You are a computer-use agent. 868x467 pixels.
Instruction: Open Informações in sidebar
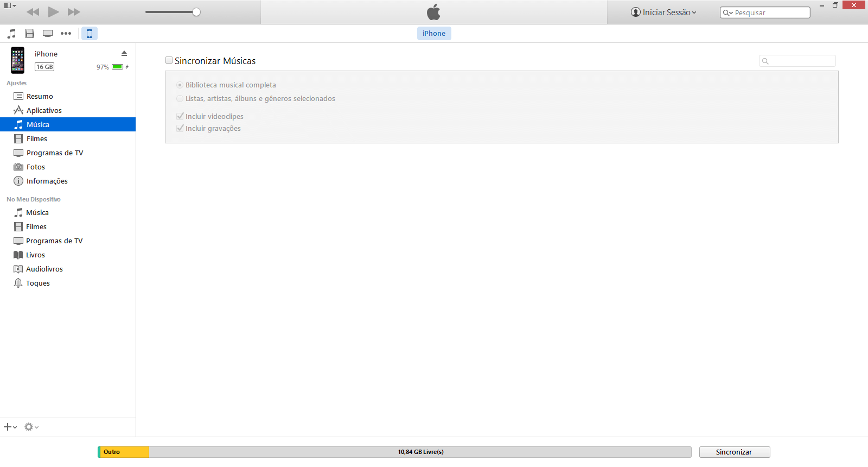68,181
